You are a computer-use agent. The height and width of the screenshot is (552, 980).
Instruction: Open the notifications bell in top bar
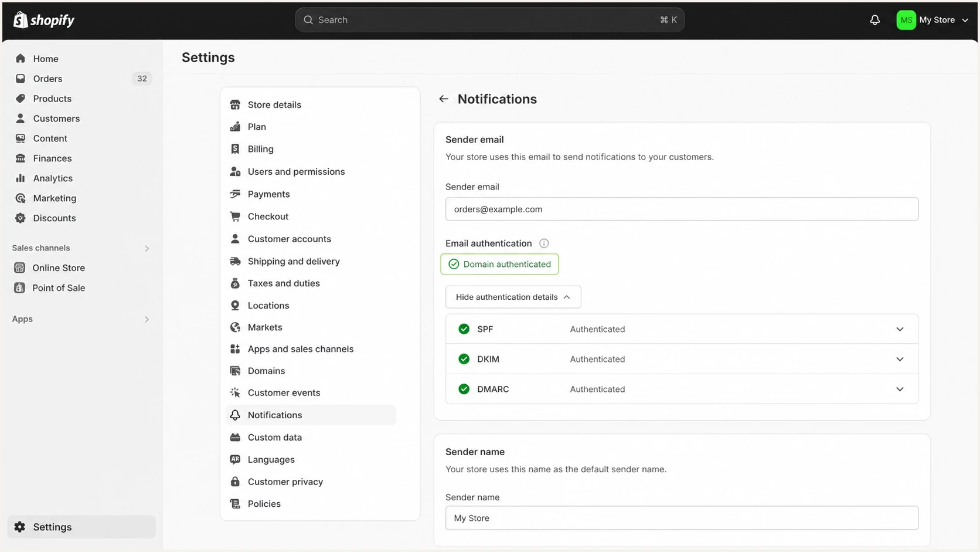(x=874, y=20)
